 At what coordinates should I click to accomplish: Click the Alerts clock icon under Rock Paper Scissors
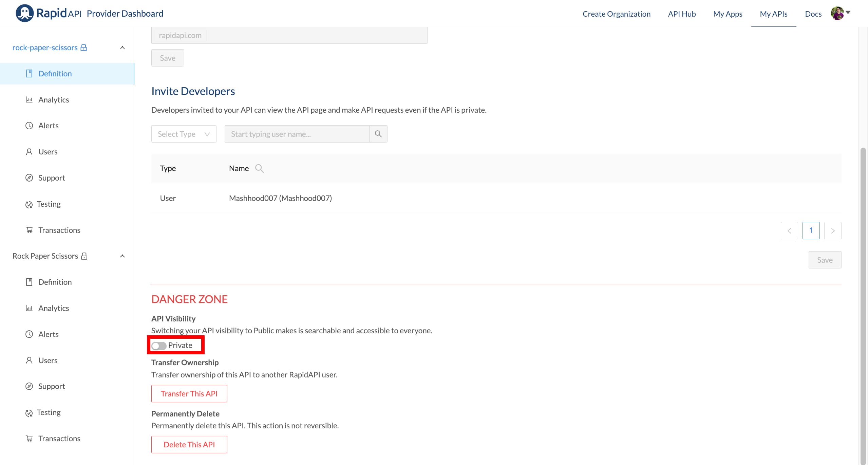(29, 334)
